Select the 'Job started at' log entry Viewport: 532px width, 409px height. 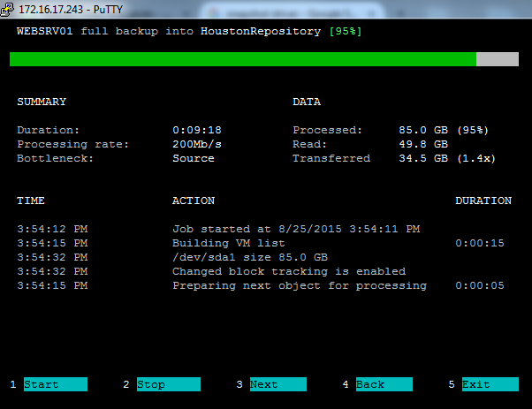pos(295,229)
